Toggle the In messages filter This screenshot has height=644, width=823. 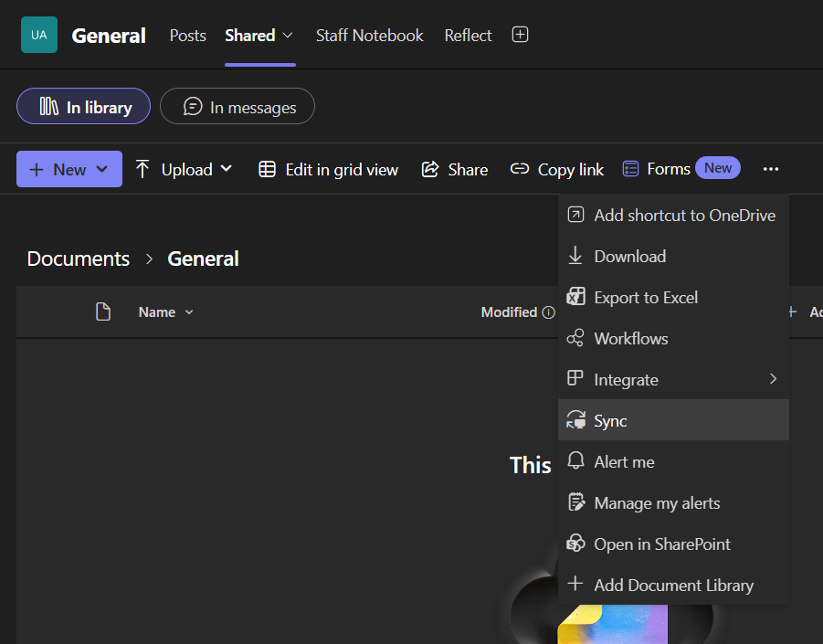pos(237,106)
